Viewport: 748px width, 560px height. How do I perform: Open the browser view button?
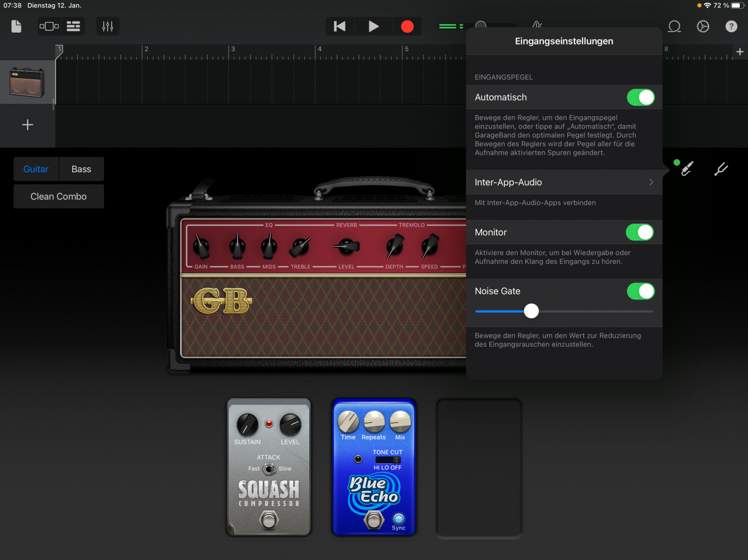49,26
